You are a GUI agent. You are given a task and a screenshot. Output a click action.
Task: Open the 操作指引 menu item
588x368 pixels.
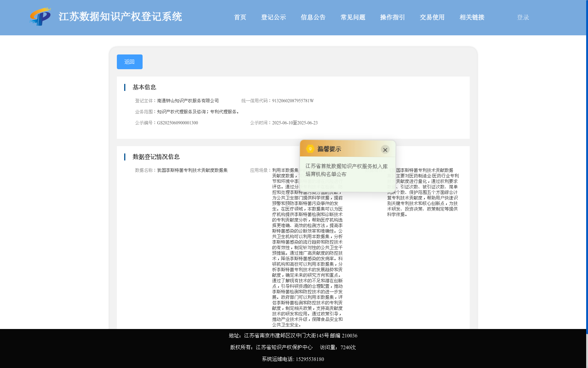click(x=392, y=17)
